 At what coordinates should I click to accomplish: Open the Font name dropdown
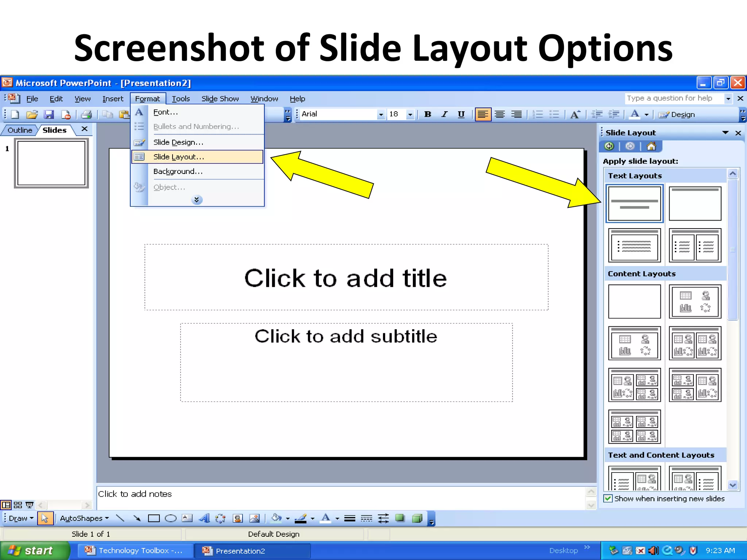click(x=381, y=114)
